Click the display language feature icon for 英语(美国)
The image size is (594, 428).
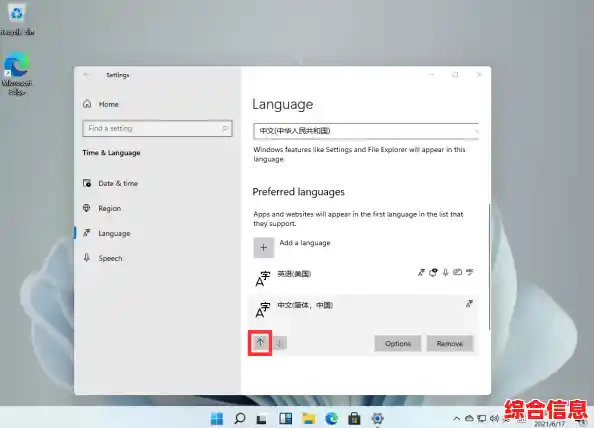pyautogui.click(x=421, y=272)
